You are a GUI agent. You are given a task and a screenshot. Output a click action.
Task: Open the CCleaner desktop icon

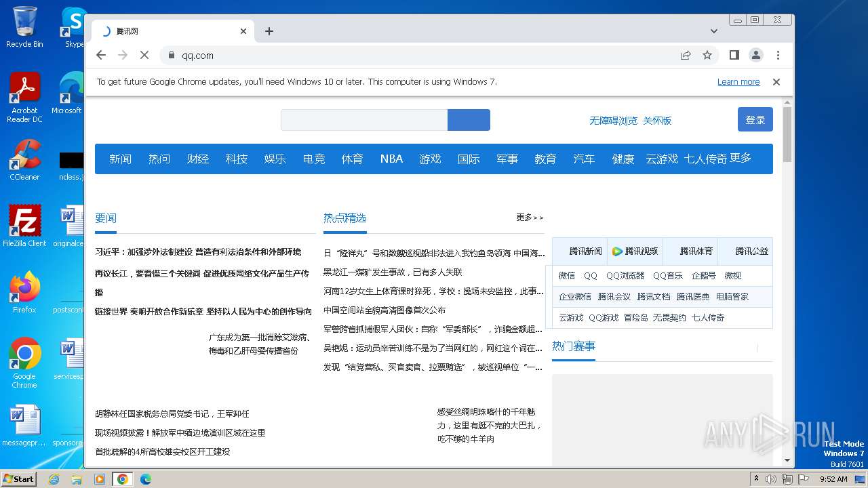pyautogui.click(x=24, y=160)
